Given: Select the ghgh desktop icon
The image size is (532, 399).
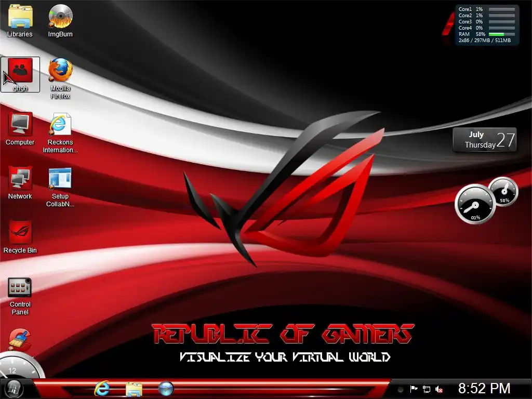Looking at the screenshot, I should pos(20,75).
